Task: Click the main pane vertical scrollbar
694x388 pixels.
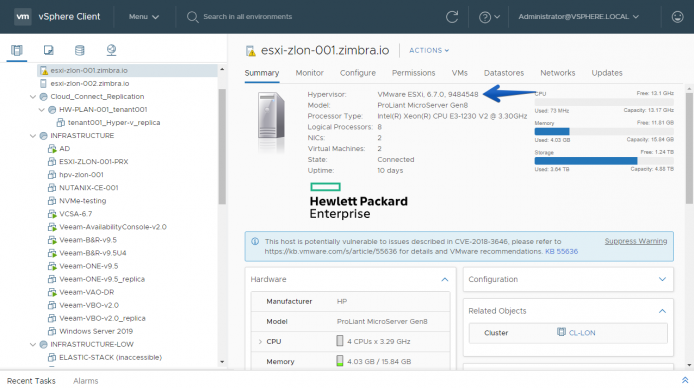Action: [689, 148]
